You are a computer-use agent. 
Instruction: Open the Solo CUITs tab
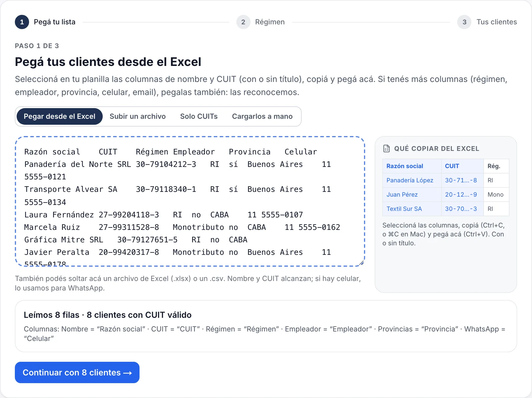(199, 116)
